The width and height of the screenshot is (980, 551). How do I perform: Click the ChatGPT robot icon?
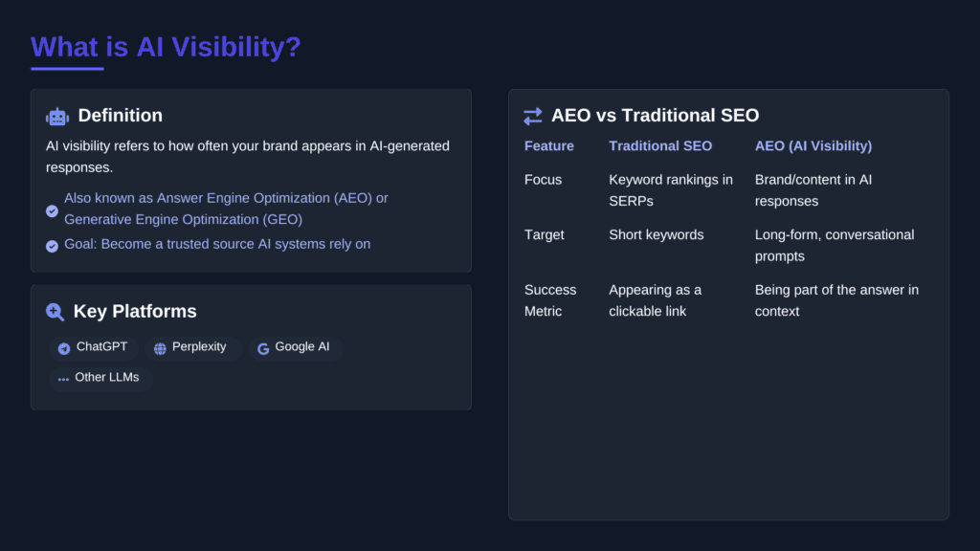[63, 347]
